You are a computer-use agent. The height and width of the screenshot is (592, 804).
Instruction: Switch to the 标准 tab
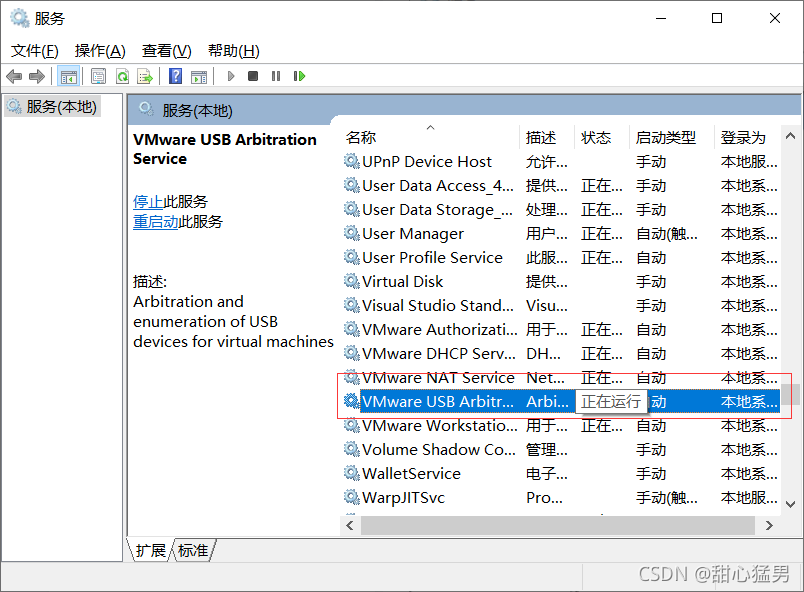[x=193, y=550]
